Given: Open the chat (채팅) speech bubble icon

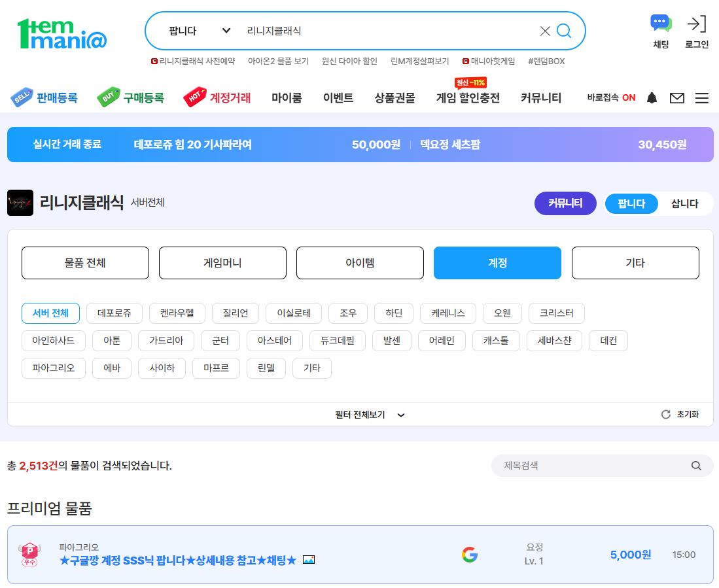Looking at the screenshot, I should click(x=661, y=24).
